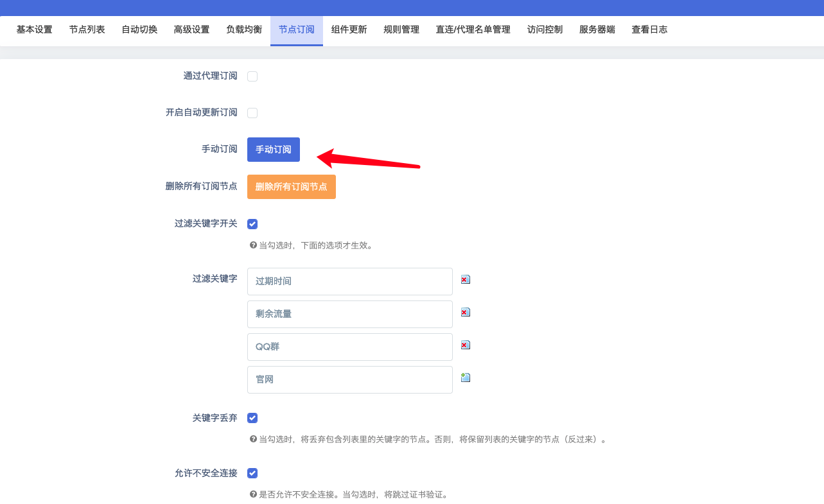Go to the 自动切换 tab

click(x=139, y=30)
